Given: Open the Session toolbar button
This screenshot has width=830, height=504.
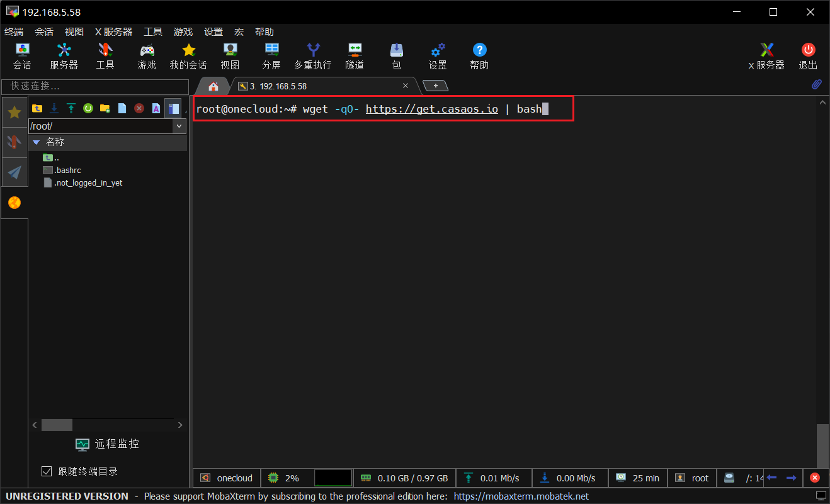Looking at the screenshot, I should coord(22,56).
